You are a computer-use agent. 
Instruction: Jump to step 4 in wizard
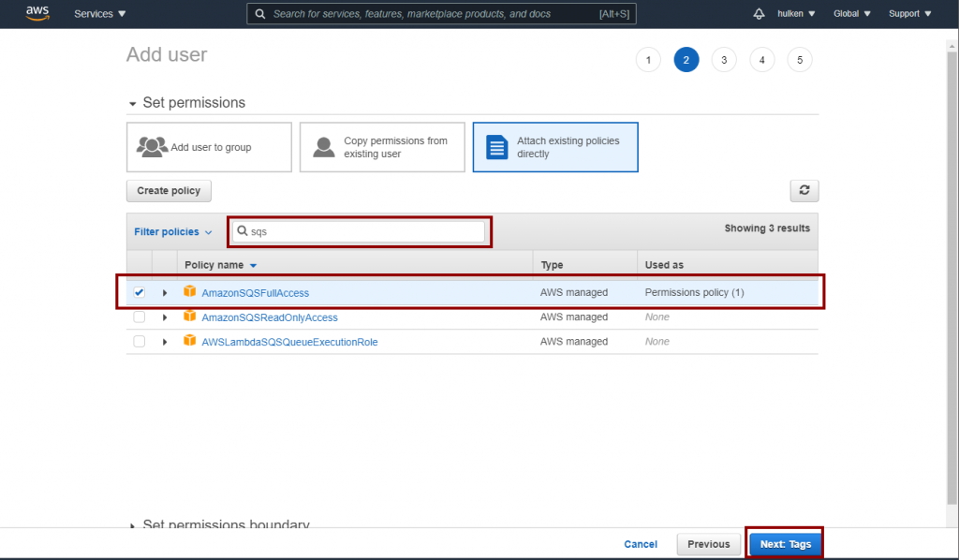point(761,60)
